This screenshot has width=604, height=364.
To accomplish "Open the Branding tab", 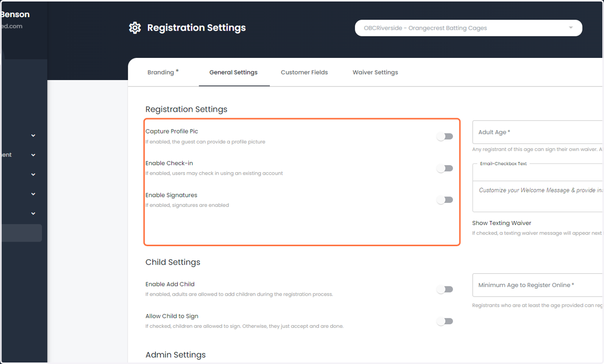I will pyautogui.click(x=163, y=72).
